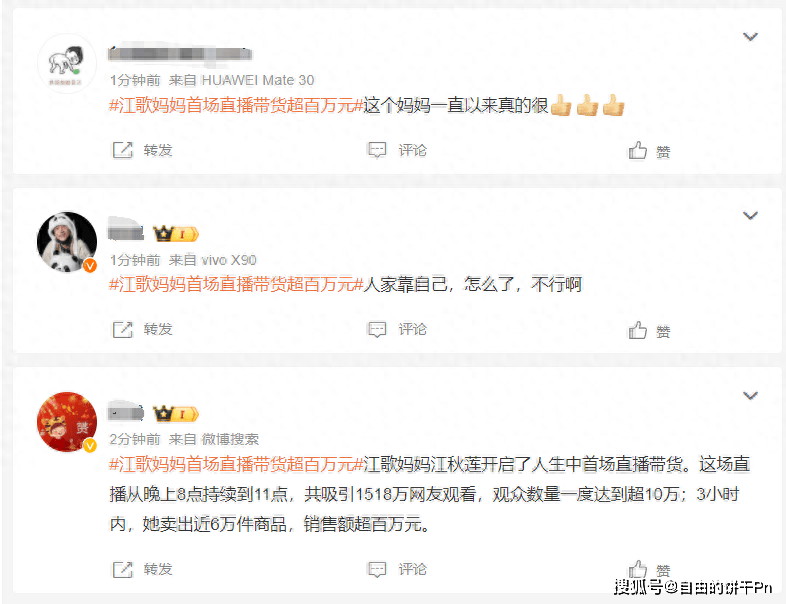Like the HUAWEI Mate 30 post

pyautogui.click(x=638, y=150)
